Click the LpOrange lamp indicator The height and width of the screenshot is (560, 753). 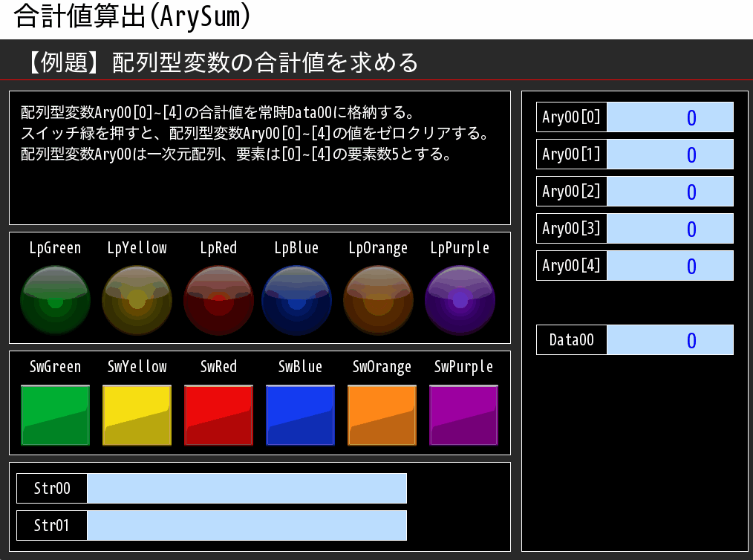coord(379,299)
